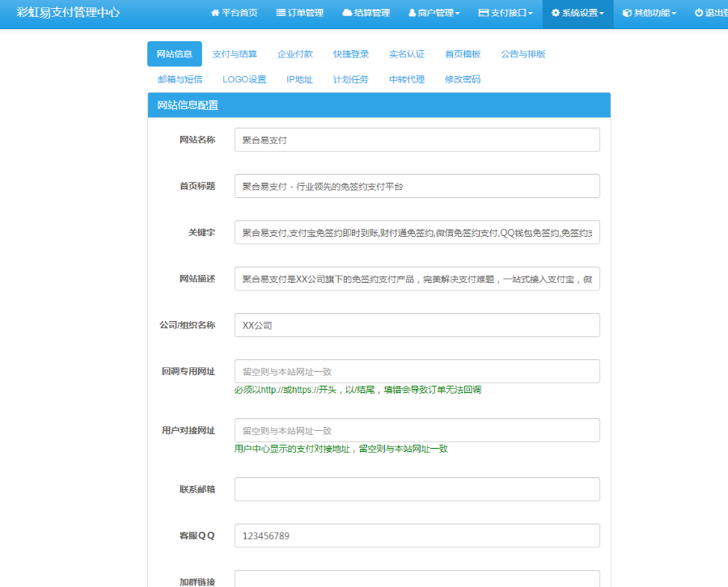Open the 计划任务 tab
728x587 pixels.
tap(351, 79)
